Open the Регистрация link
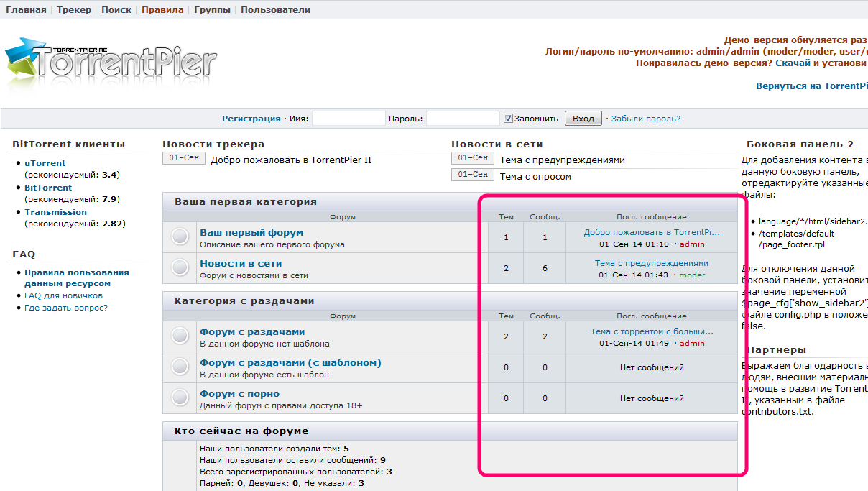This screenshot has width=868, height=491. pyautogui.click(x=251, y=119)
